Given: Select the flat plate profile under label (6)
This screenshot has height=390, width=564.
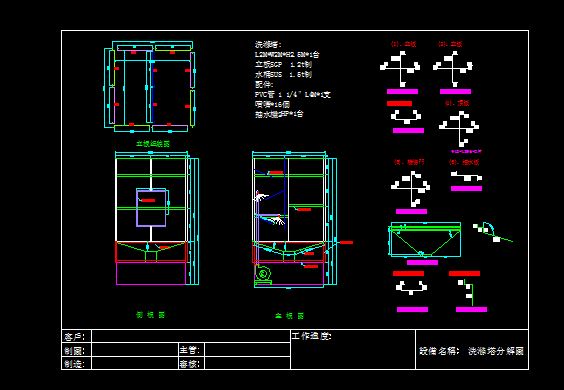Looking at the screenshot, I should [467, 176].
